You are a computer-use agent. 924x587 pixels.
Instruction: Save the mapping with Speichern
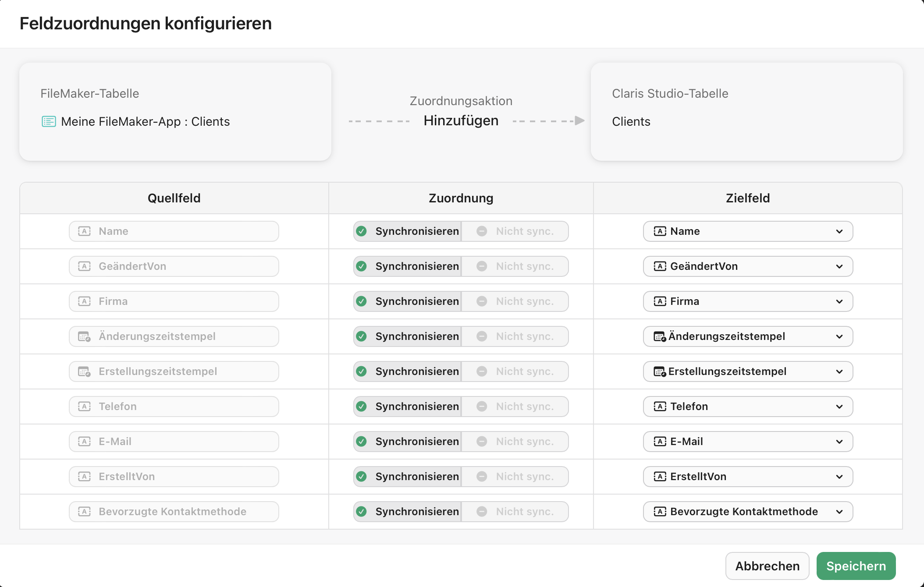(856, 566)
